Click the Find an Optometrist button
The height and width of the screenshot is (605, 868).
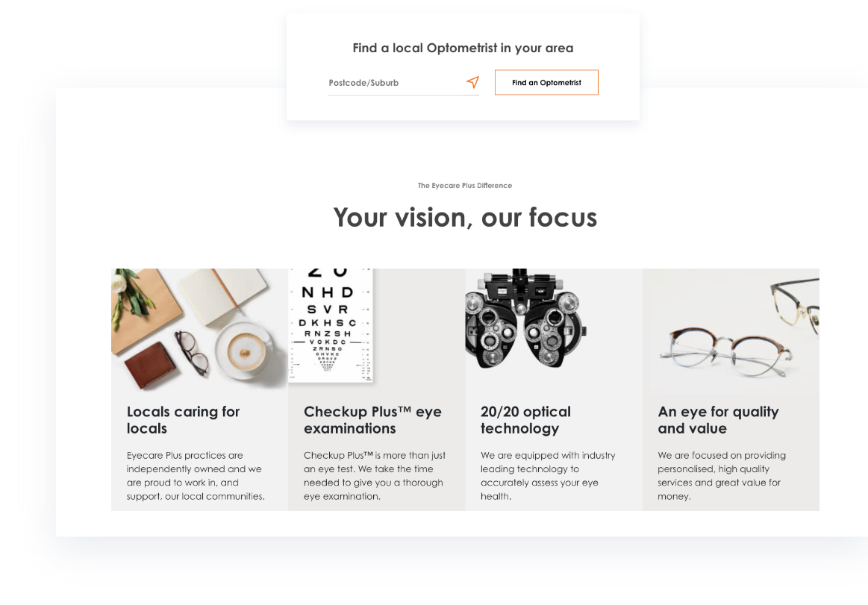coord(546,83)
